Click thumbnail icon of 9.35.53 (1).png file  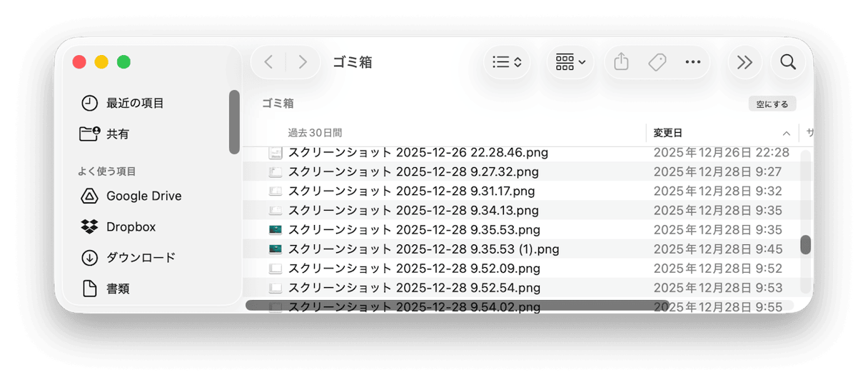pyautogui.click(x=276, y=249)
